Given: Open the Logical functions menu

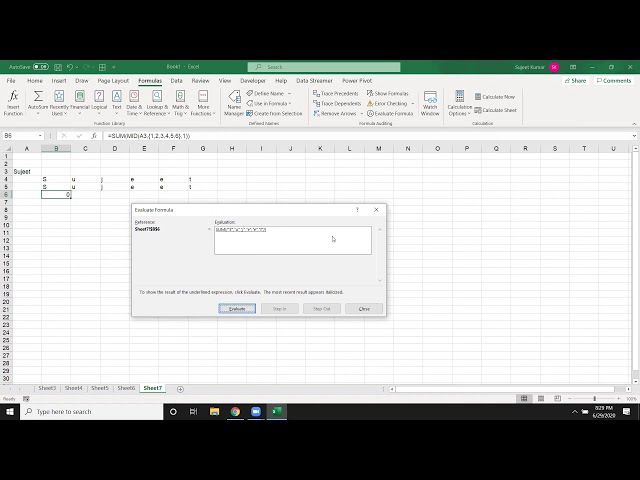Looking at the screenshot, I should point(99,103).
